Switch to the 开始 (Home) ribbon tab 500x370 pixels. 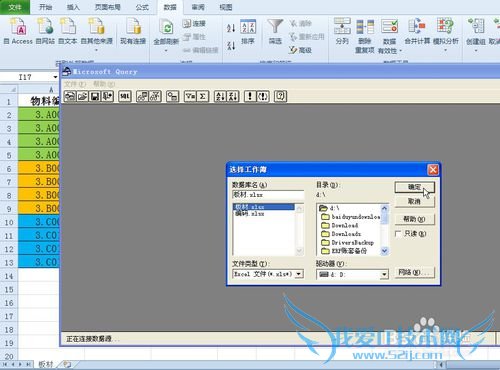[x=45, y=7]
